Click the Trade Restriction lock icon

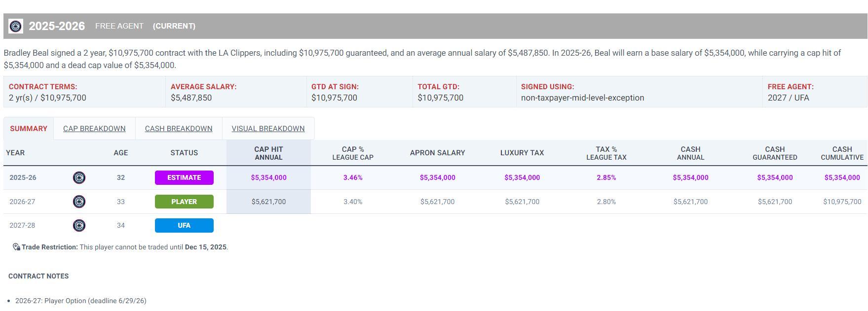[x=16, y=247]
